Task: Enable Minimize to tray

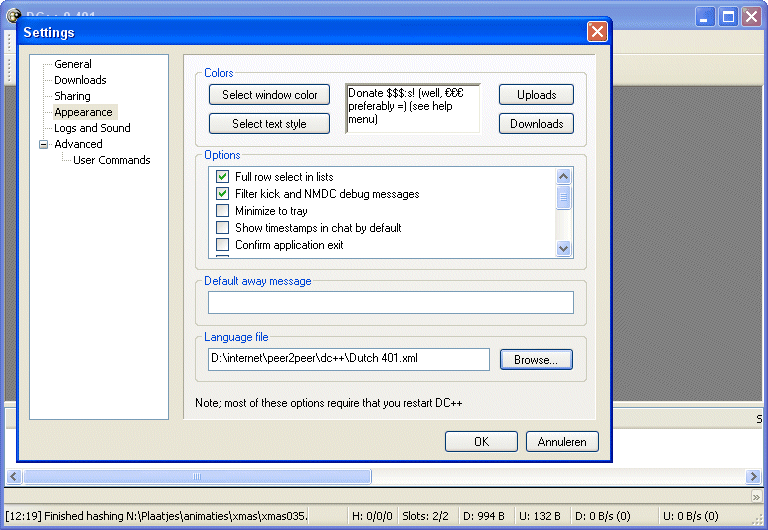Action: click(222, 211)
